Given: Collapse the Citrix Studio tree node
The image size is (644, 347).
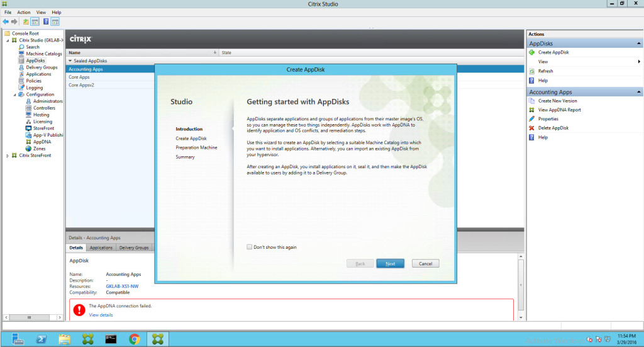Looking at the screenshot, I should 8,40.
